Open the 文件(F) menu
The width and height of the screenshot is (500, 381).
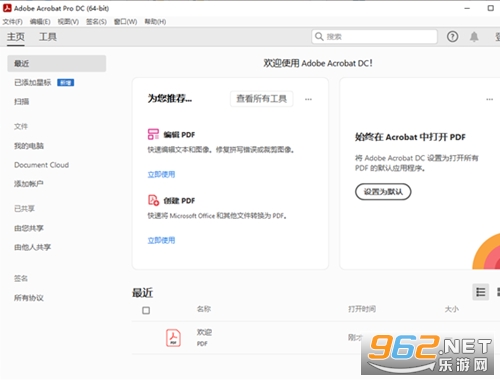tap(13, 22)
